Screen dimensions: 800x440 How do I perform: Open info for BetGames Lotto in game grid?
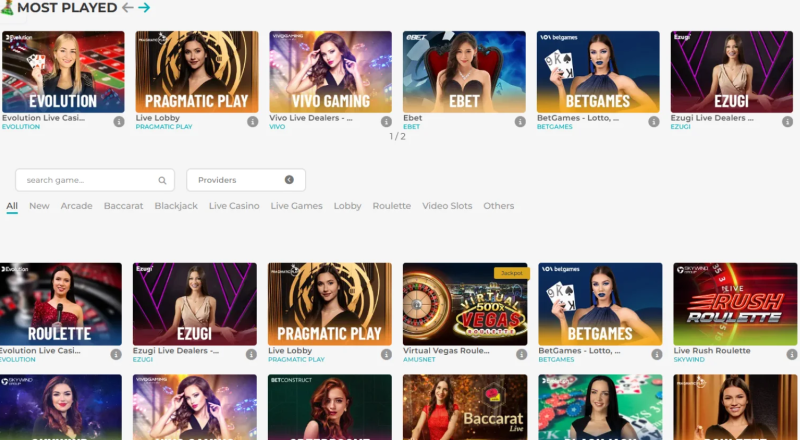(657, 354)
